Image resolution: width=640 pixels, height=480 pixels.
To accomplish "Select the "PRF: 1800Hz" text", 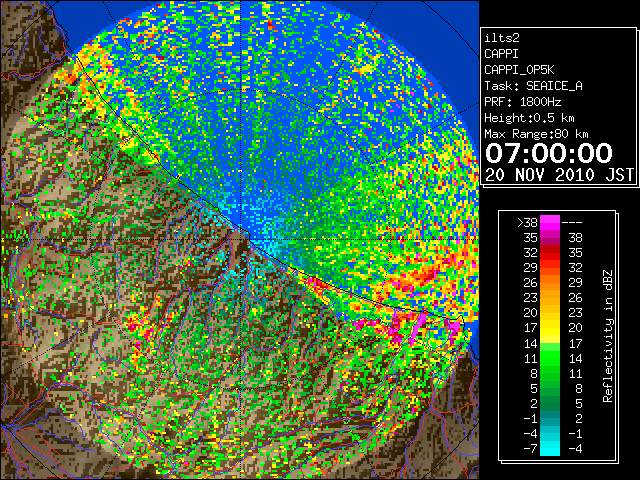I will [x=522, y=102].
